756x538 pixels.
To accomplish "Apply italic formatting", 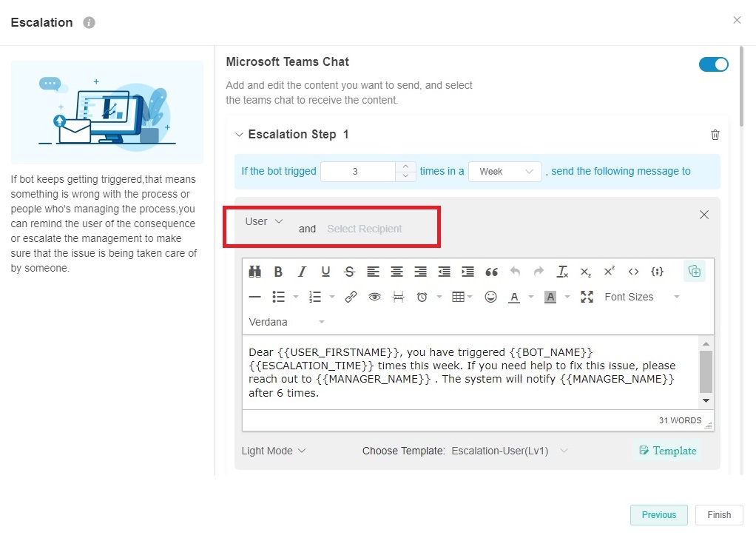I will (x=302, y=272).
